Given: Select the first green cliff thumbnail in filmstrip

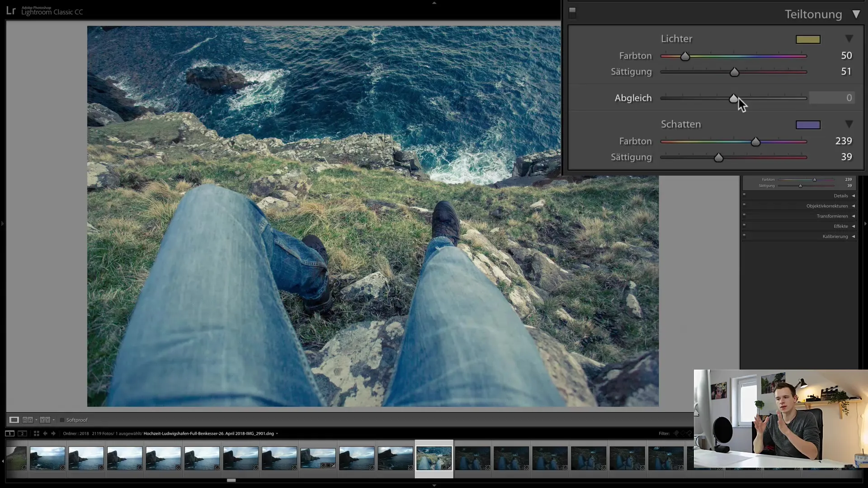Looking at the screenshot, I should 16,458.
